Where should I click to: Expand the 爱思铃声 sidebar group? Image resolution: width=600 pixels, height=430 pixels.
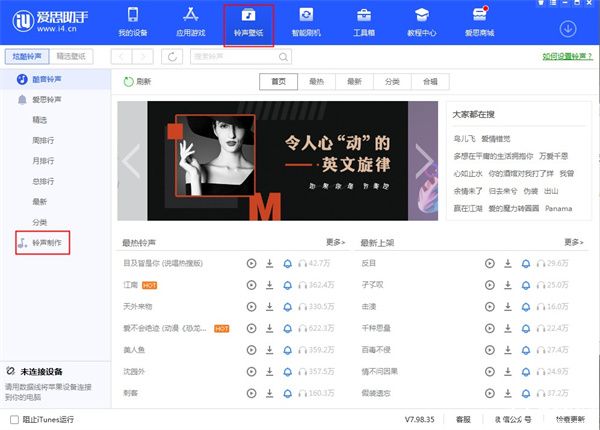pos(46,99)
